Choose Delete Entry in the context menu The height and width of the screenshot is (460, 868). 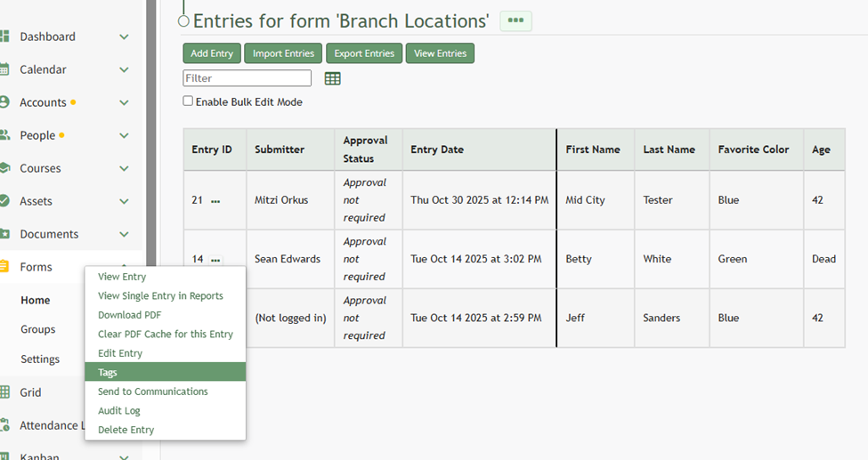pyautogui.click(x=126, y=430)
